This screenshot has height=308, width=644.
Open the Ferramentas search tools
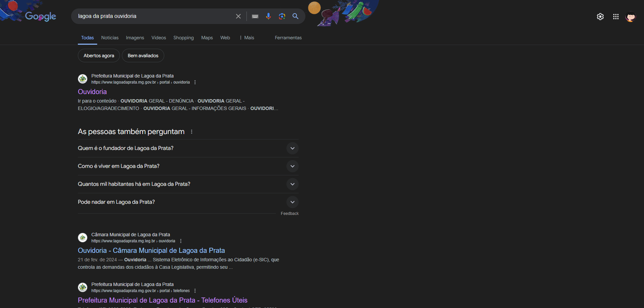point(288,38)
